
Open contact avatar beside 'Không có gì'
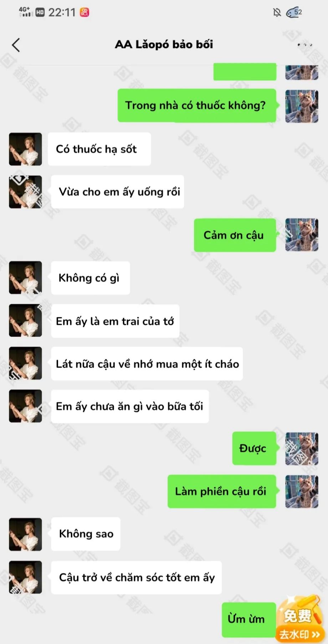(x=25, y=277)
